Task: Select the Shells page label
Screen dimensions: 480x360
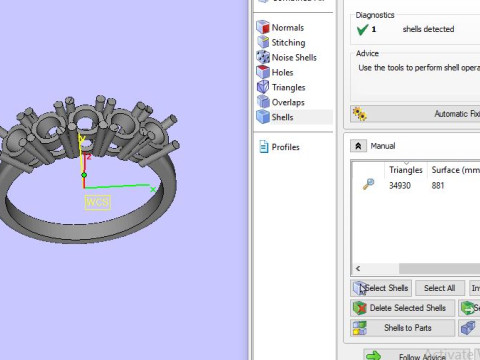Action: click(x=282, y=117)
